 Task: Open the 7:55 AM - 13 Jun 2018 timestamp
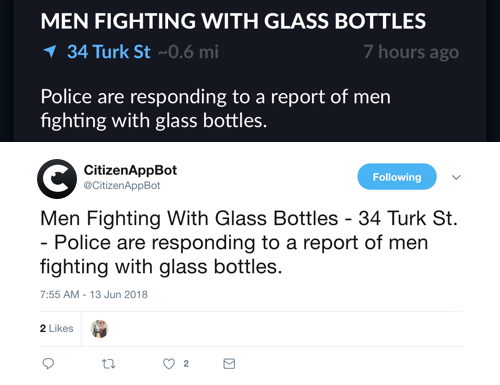click(x=94, y=294)
